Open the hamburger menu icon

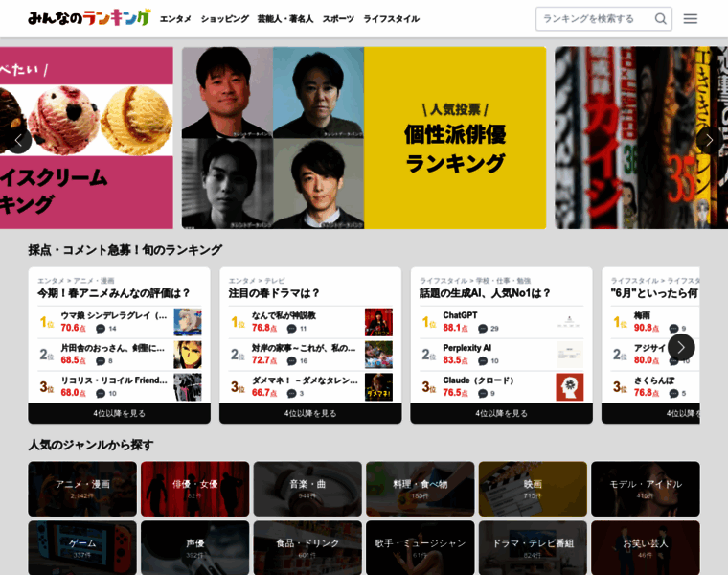[691, 19]
